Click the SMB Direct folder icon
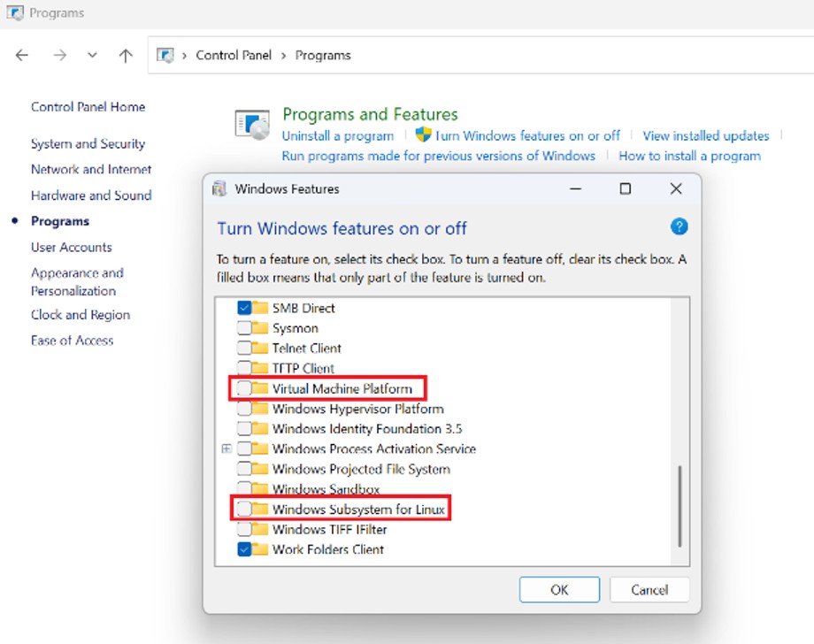Viewport: 814px width, 644px height. [260, 308]
